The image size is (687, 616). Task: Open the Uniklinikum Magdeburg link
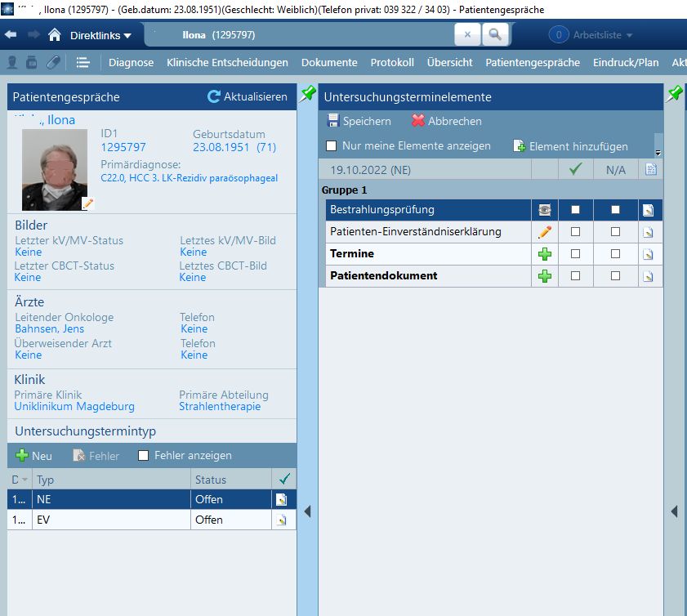click(74, 406)
